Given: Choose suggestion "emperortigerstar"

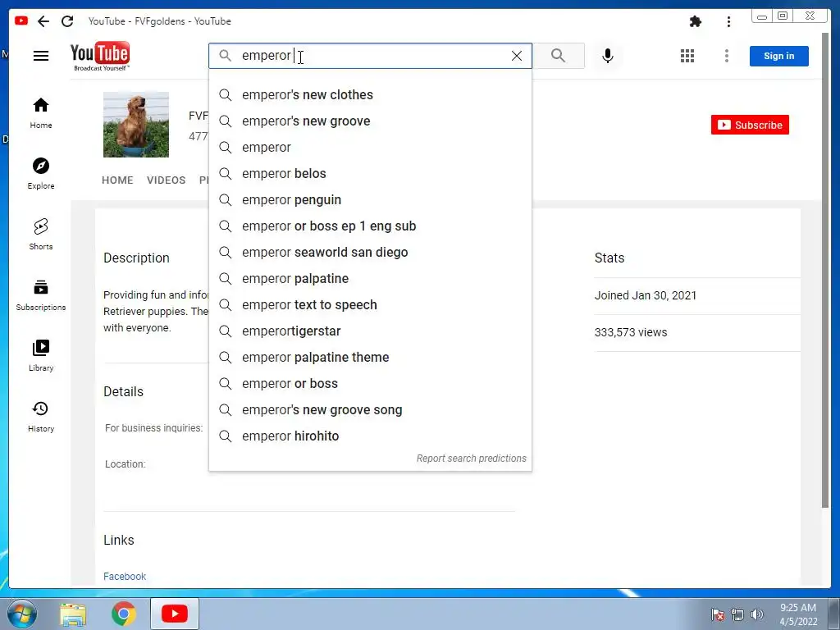Looking at the screenshot, I should [x=370, y=331].
